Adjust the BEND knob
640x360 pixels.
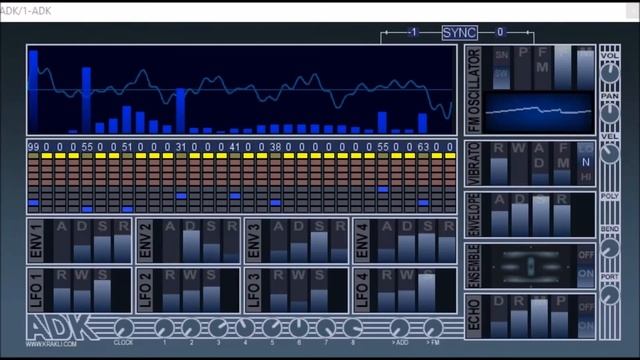pyautogui.click(x=609, y=248)
